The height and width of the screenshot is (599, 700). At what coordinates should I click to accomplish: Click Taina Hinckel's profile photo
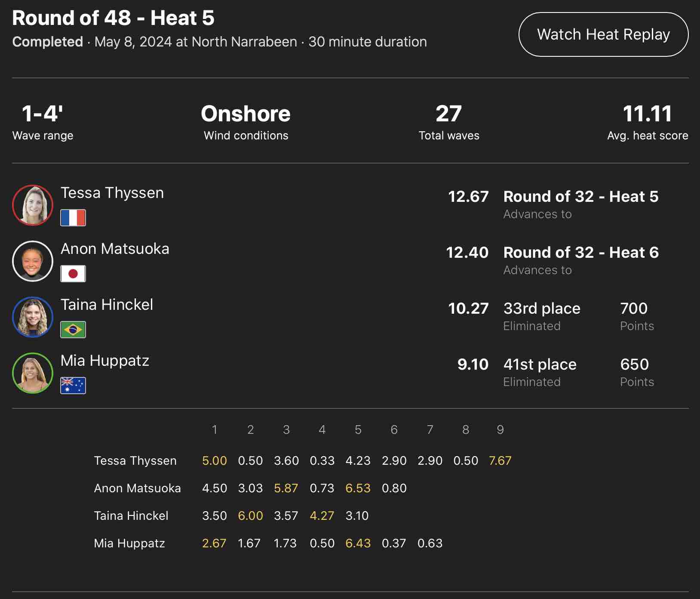pos(33,317)
